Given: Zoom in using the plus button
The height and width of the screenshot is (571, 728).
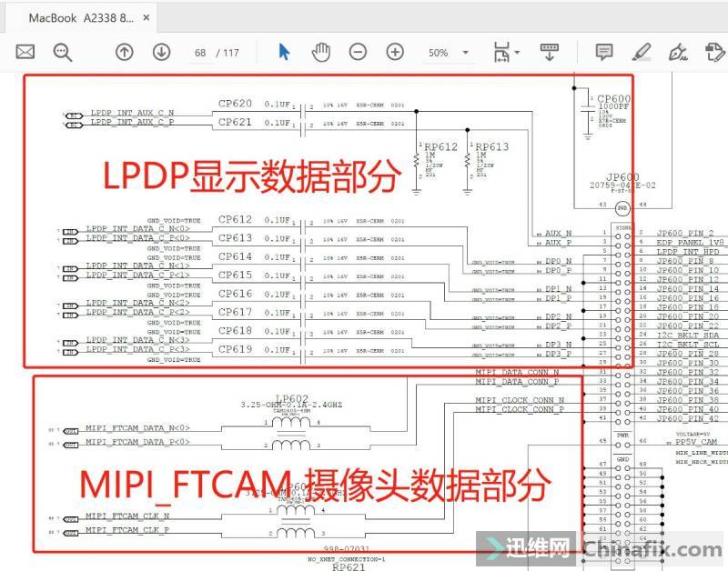Looking at the screenshot, I should point(395,52).
